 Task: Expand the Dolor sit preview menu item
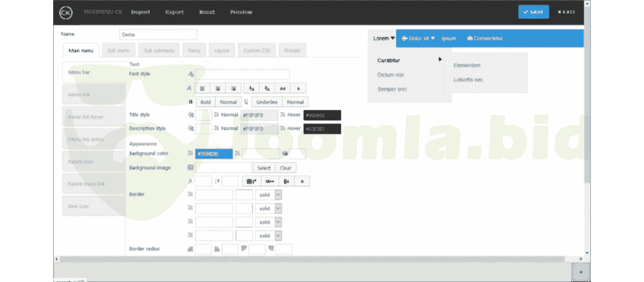(418, 38)
